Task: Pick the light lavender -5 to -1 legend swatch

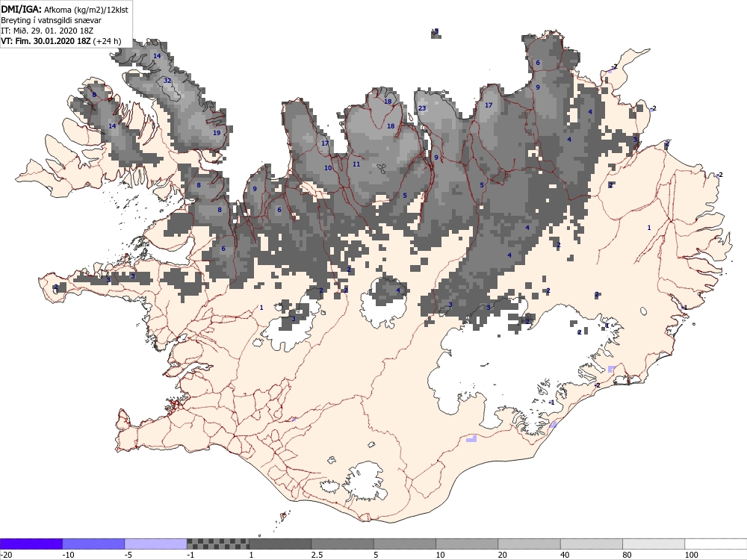Action: coord(156,544)
